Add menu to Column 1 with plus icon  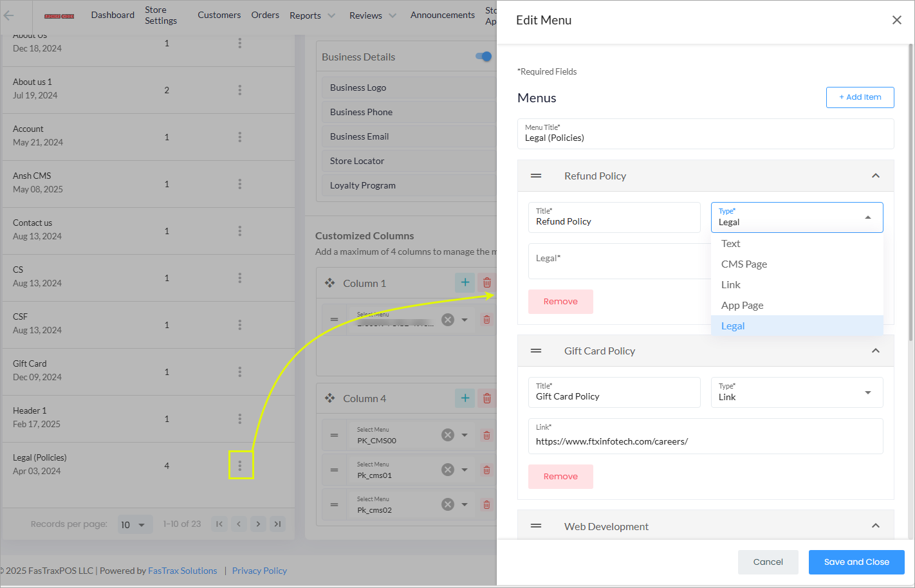point(465,282)
